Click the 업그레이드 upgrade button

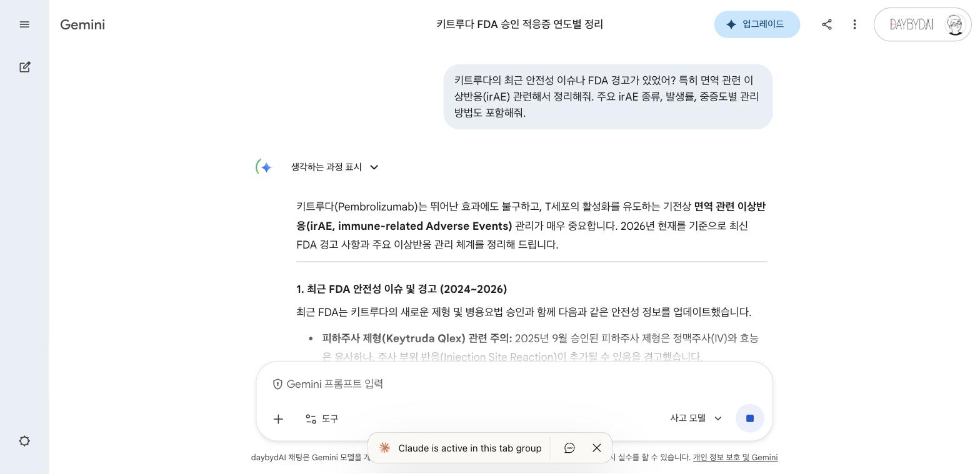coord(757,24)
